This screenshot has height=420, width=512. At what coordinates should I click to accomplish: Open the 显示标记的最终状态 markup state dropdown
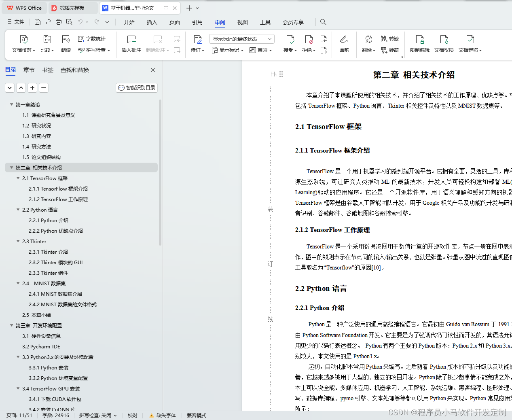pos(241,38)
